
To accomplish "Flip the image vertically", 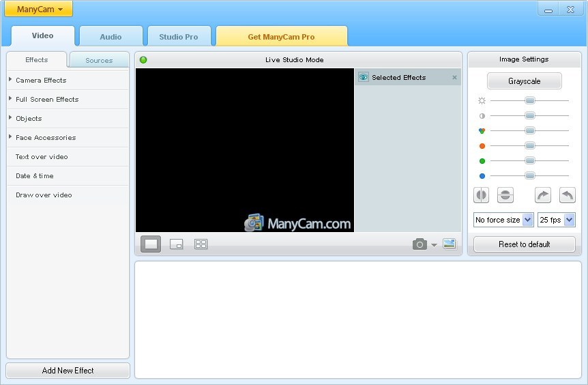I will point(505,195).
